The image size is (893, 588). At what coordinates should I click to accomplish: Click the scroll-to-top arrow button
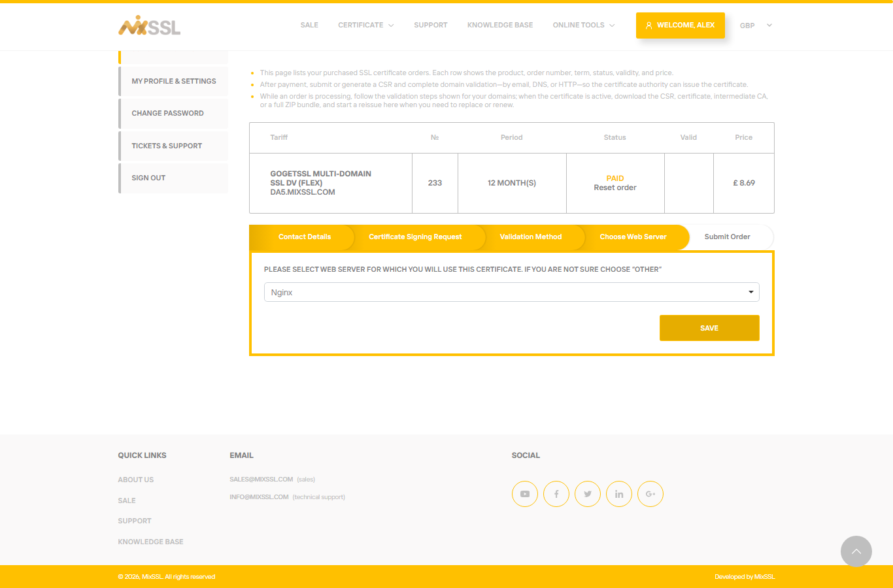point(856,551)
